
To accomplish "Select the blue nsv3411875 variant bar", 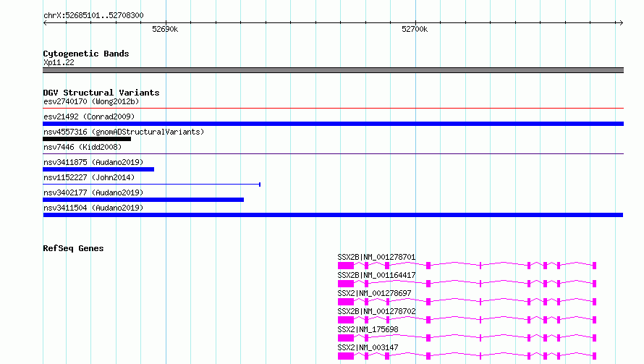I will 98,169.
